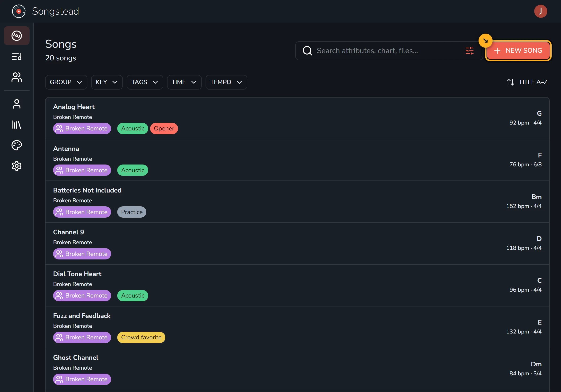Open the search filter sliders icon
The width and height of the screenshot is (561, 392).
tap(469, 51)
